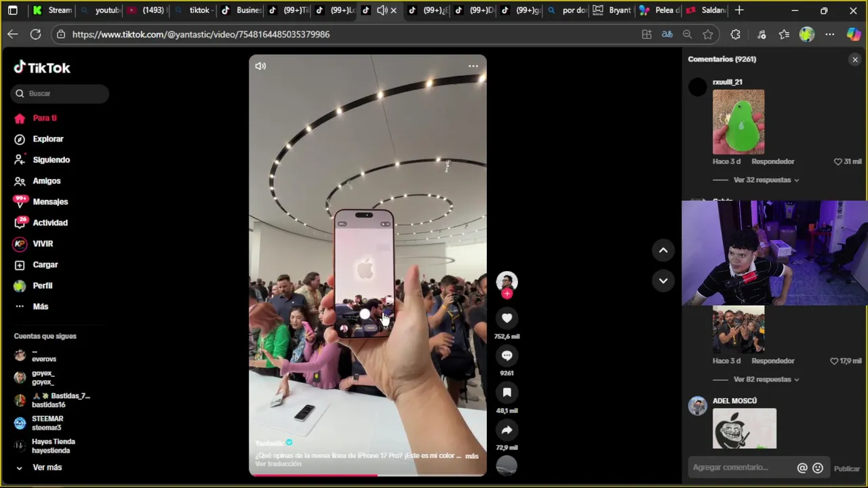Like the video with heart icon

(507, 318)
